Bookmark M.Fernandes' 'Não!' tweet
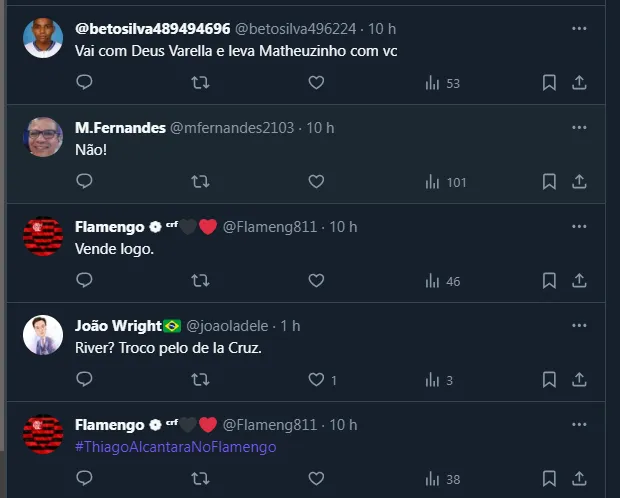Image resolution: width=620 pixels, height=498 pixels. pyautogui.click(x=549, y=182)
